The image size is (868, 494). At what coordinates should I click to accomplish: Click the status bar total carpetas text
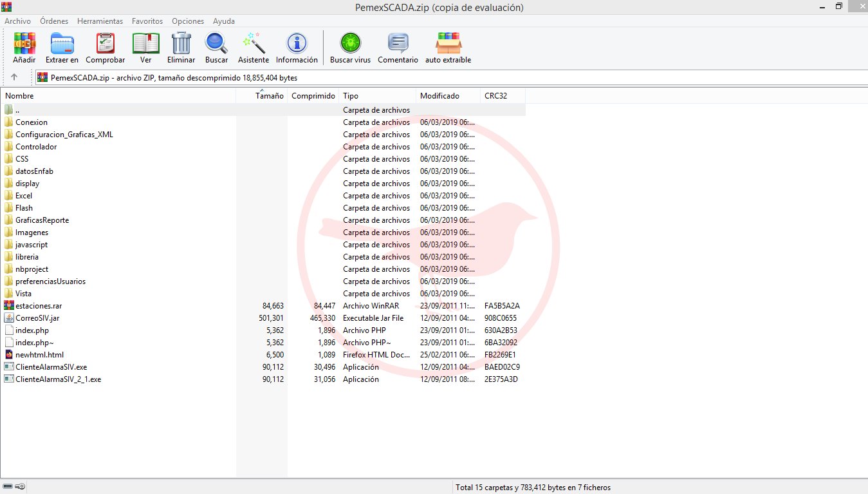(x=533, y=488)
